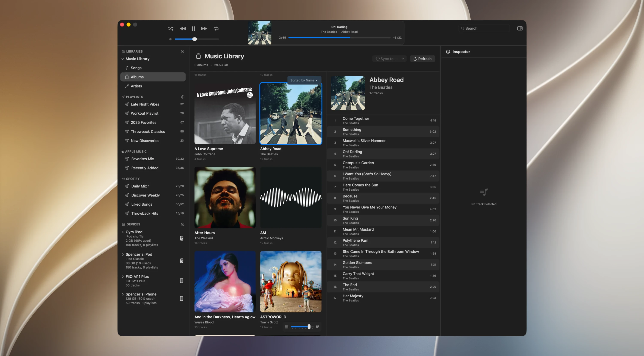644x356 pixels.
Task: Open Spotify Daily Mix 1
Action: click(153, 186)
